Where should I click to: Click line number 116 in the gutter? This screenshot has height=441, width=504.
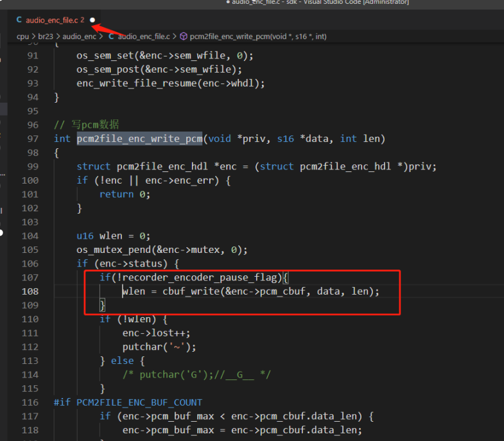pos(30,402)
